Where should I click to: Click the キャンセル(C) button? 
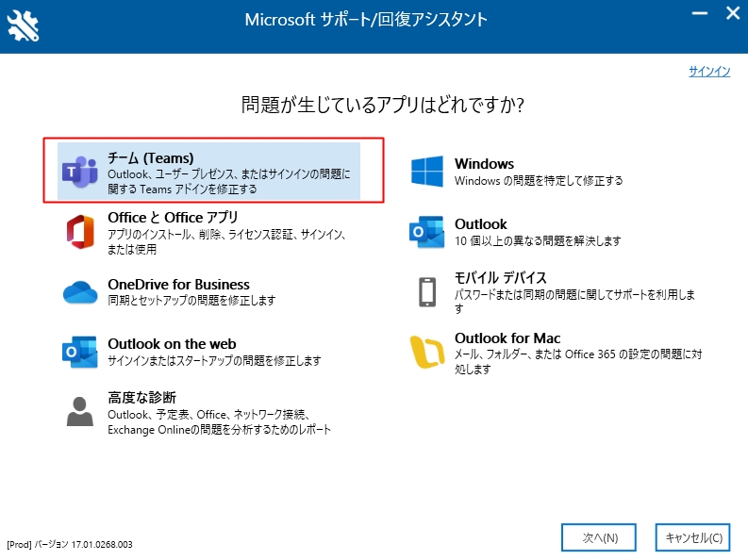693,537
